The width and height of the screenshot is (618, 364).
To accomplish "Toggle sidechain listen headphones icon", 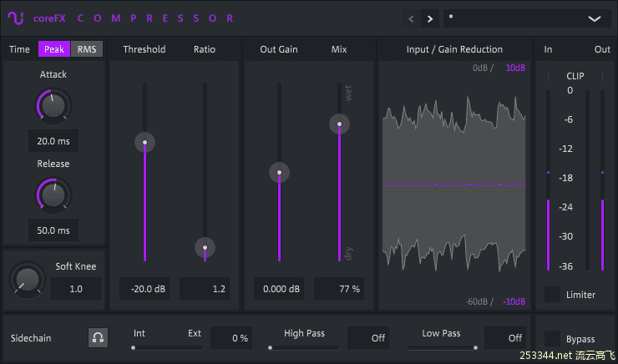I will 98,337.
